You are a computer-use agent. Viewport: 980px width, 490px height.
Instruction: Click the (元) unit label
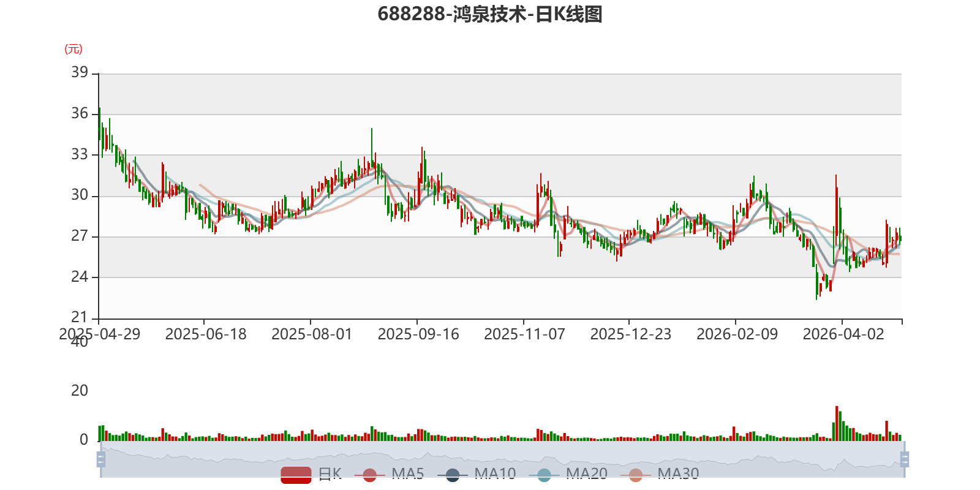73,49
